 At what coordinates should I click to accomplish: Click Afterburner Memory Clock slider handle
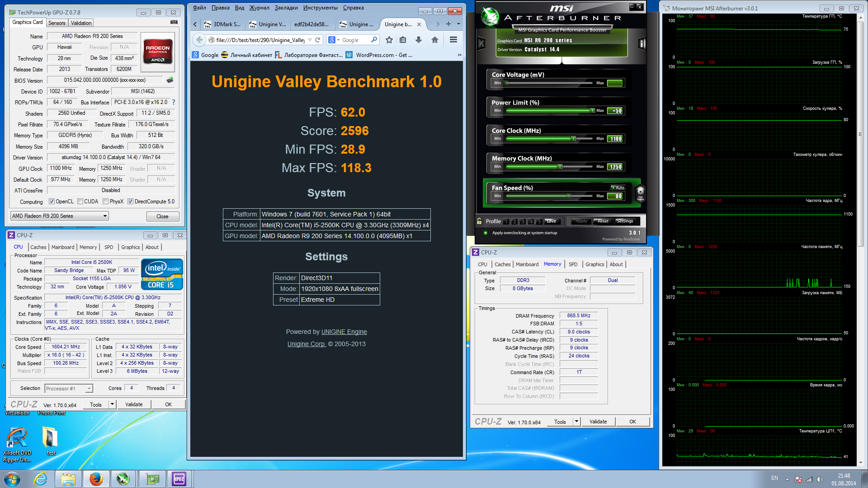(x=560, y=167)
